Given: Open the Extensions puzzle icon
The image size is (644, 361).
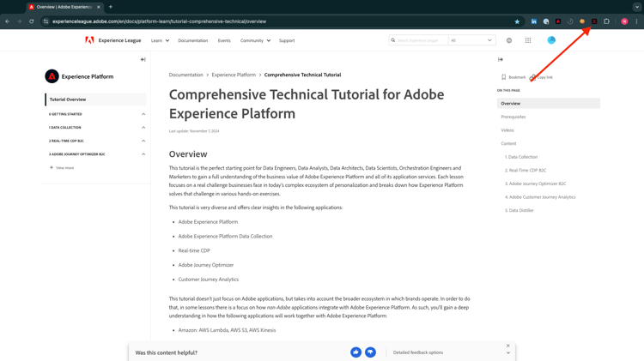Looking at the screenshot, I should point(606,21).
